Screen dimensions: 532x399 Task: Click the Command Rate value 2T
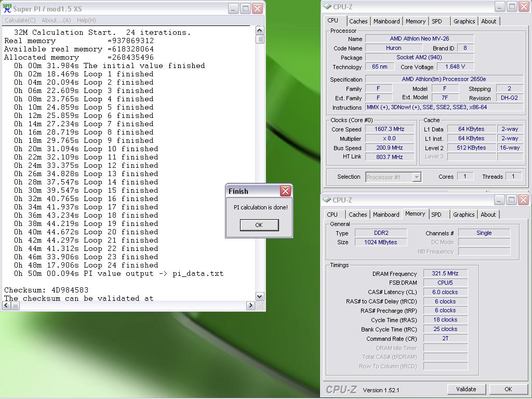click(445, 339)
